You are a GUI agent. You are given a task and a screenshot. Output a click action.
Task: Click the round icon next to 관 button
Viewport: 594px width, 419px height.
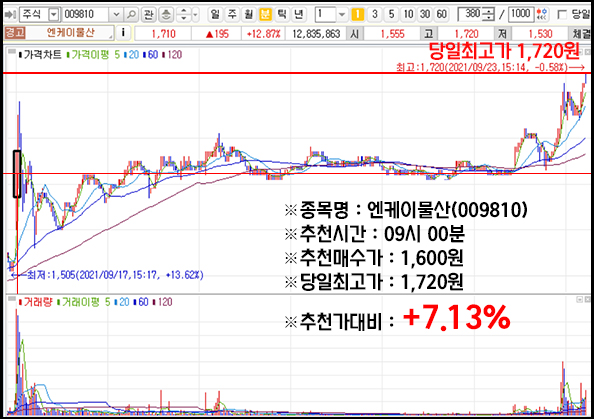166,14
